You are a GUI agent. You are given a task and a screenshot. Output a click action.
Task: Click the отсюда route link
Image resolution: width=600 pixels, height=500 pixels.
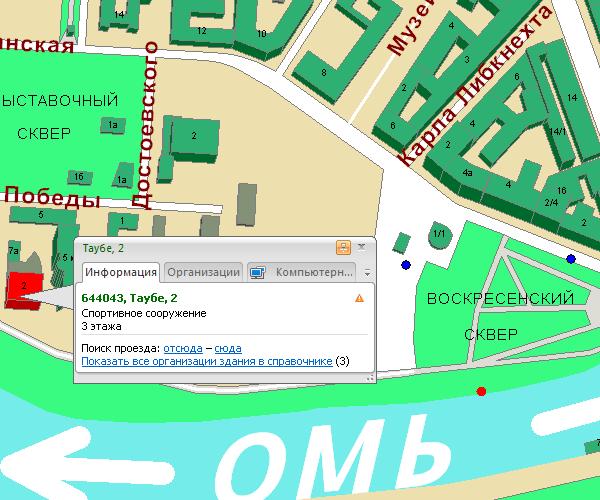pos(183,349)
